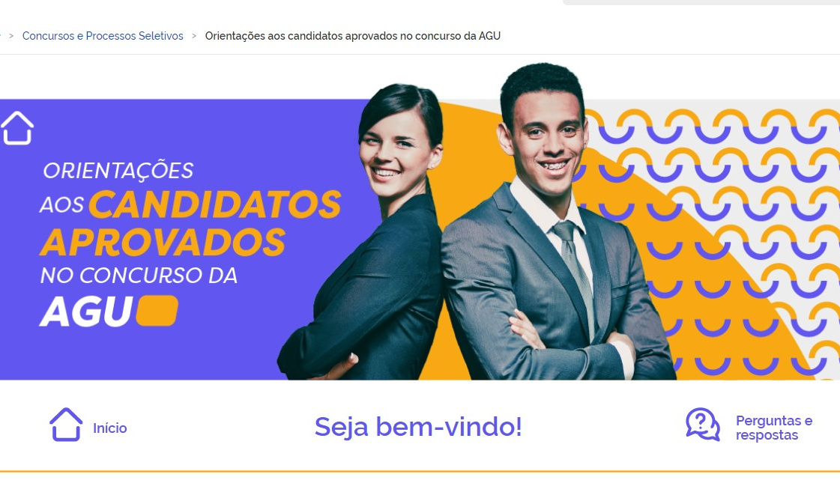The height and width of the screenshot is (504, 840).
Task: Click the orange rounded square beside AGU
Action: pyautogui.click(x=157, y=311)
